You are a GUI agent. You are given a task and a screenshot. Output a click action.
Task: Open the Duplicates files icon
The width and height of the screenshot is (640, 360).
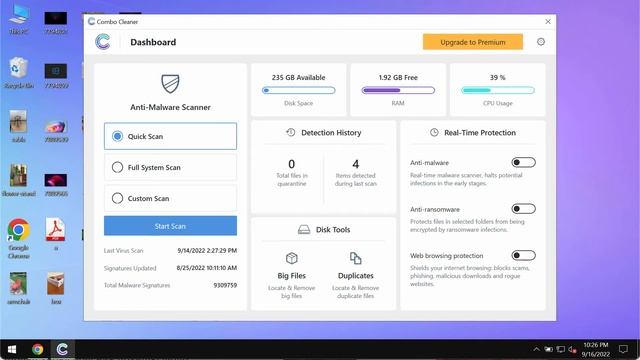point(356,258)
